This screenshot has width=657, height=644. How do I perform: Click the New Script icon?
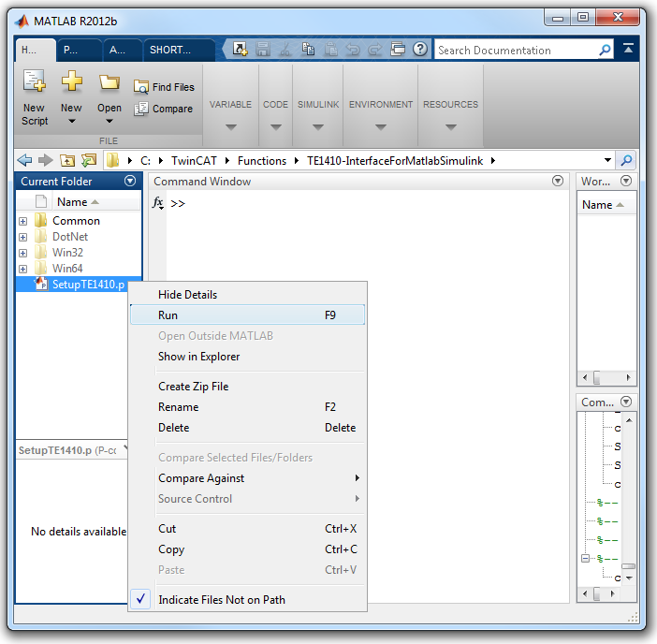point(35,80)
